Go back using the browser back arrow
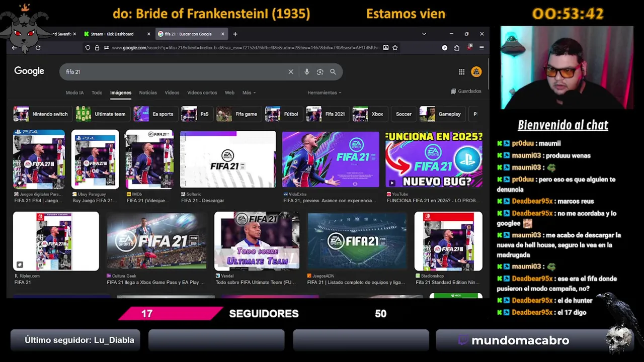The image size is (644, 362). click(15, 48)
